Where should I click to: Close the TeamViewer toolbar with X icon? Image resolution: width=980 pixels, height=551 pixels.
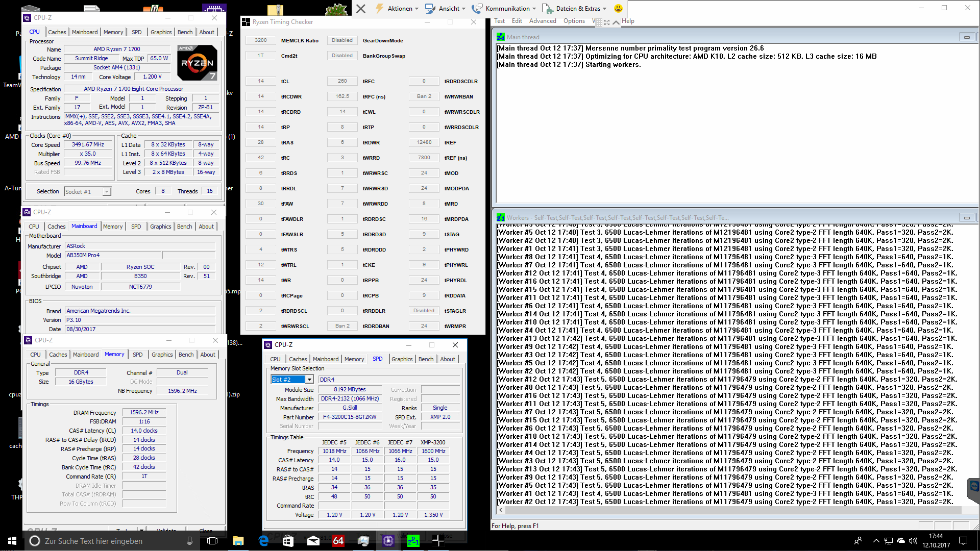pos(361,8)
